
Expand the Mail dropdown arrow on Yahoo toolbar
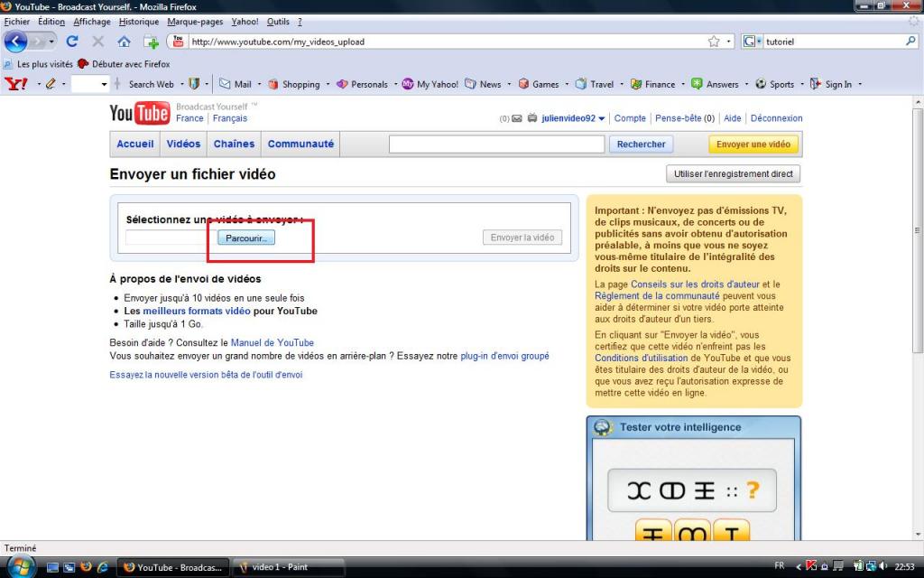259,84
